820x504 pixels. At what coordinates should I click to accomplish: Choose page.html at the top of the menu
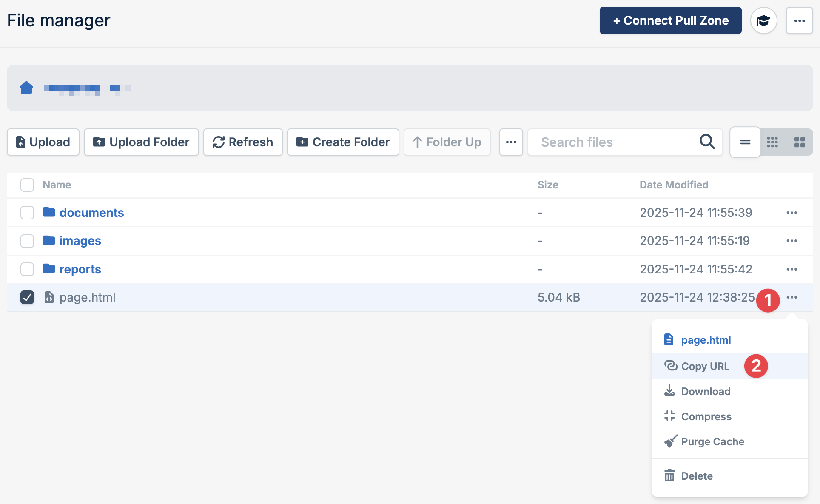706,339
